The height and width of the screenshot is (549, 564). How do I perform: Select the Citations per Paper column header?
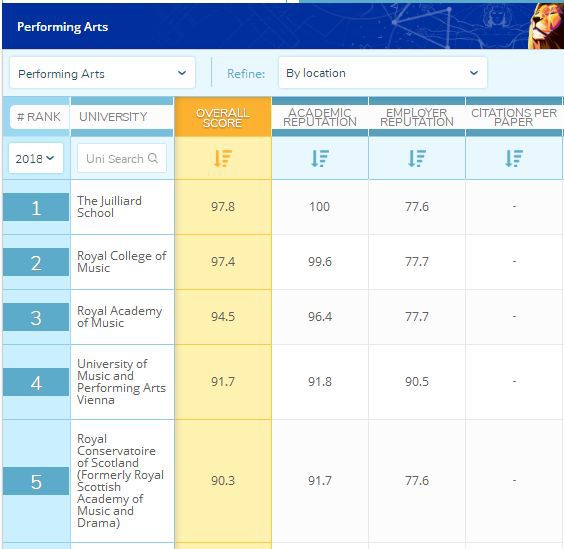(514, 117)
